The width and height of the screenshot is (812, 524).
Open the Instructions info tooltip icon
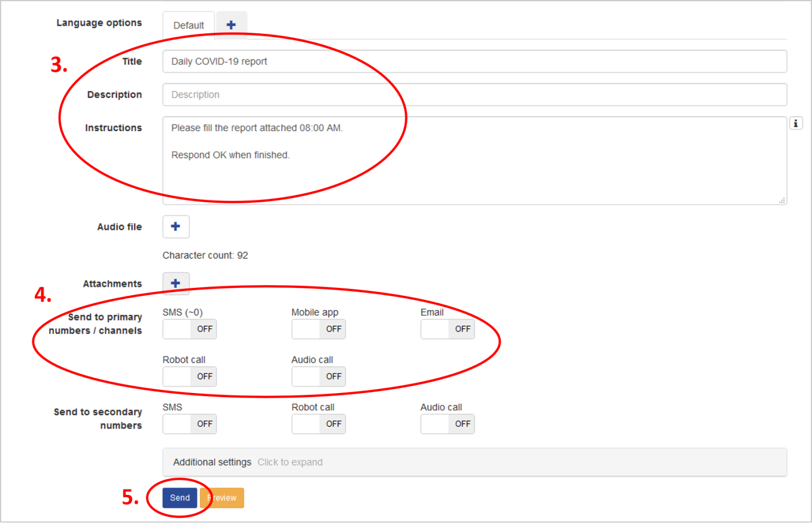pos(796,123)
